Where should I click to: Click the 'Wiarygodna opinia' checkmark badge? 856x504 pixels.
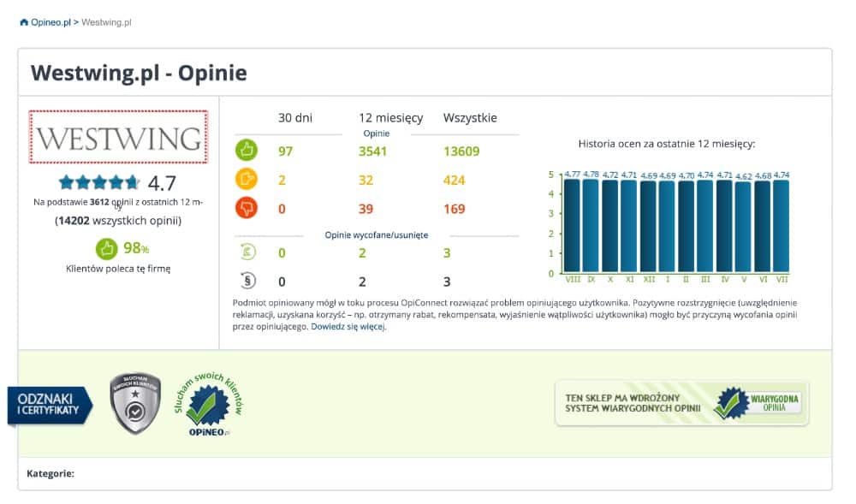point(759,404)
